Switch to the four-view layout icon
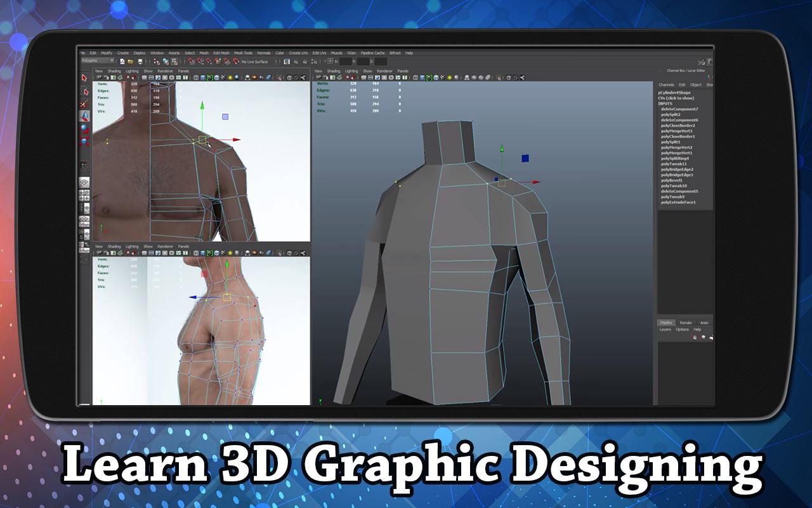The height and width of the screenshot is (508, 812). point(84,196)
